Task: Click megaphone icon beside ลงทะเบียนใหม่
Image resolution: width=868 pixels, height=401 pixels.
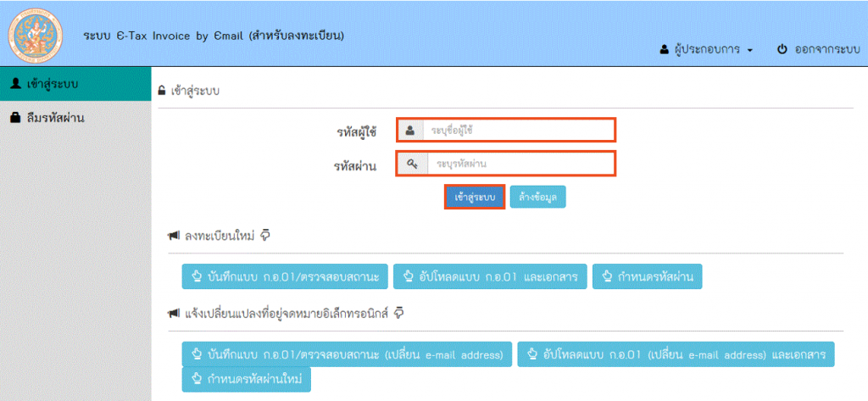Action: pos(173,236)
